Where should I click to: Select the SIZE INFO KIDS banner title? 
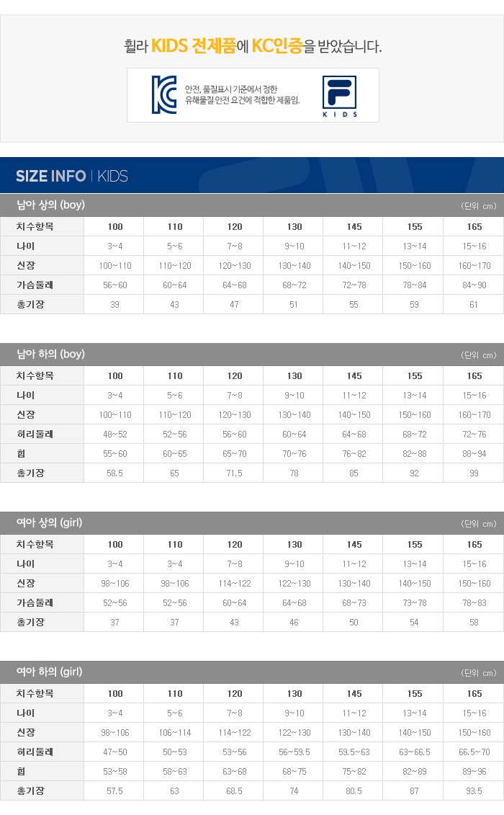click(x=72, y=176)
